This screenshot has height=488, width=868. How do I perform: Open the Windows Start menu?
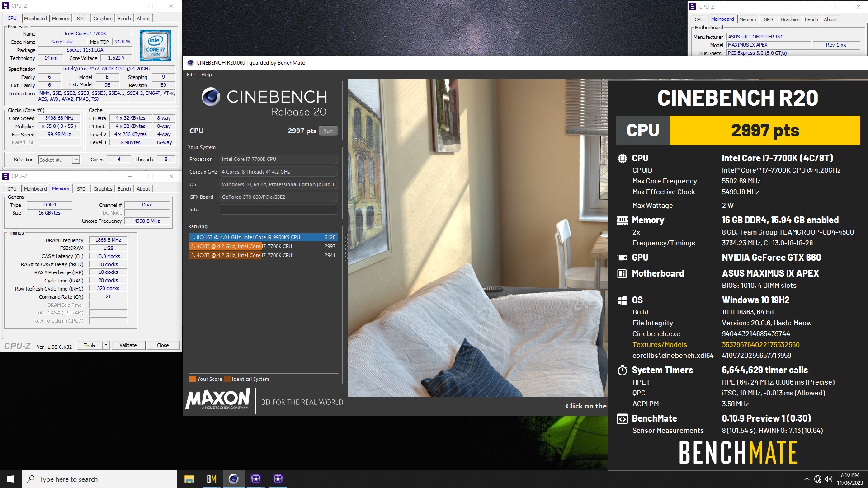click(11, 479)
